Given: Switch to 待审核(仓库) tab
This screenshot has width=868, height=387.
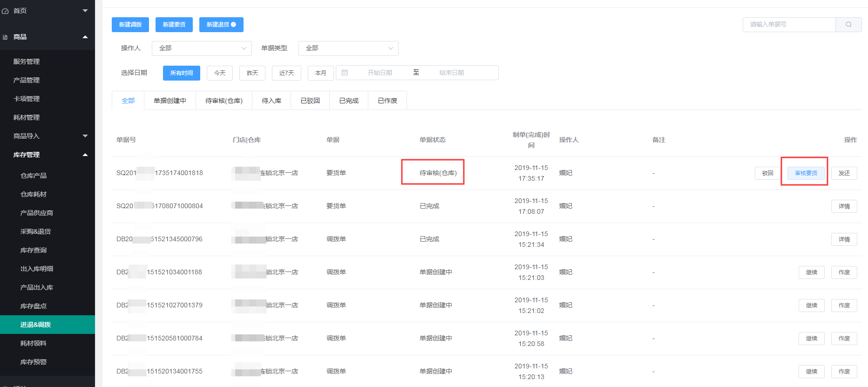Looking at the screenshot, I should click(x=224, y=101).
